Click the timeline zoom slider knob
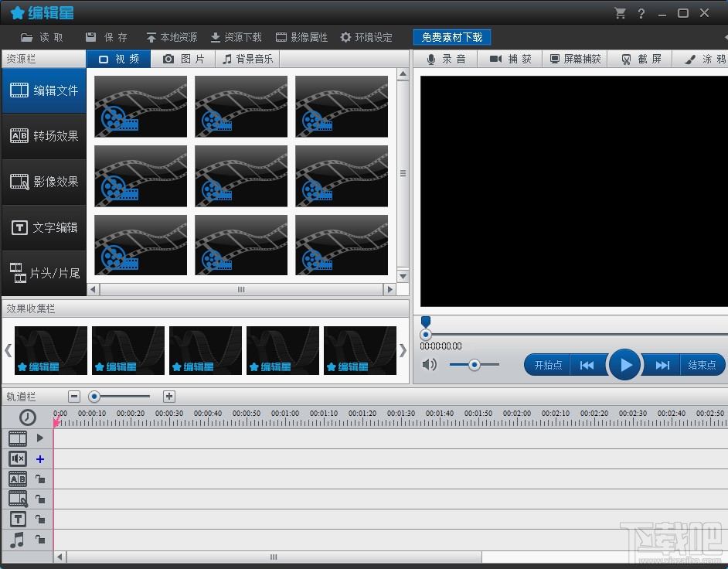This screenshot has height=569, width=728. [94, 397]
